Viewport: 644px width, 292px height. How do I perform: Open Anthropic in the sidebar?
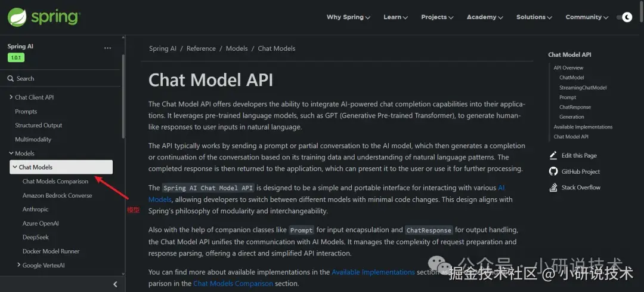pyautogui.click(x=36, y=210)
